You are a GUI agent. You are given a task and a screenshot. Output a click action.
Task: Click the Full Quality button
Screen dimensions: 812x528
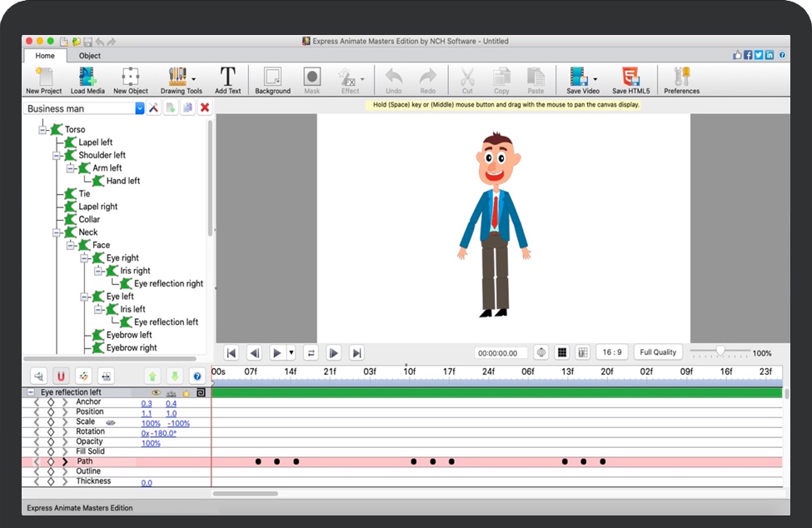[x=658, y=352]
